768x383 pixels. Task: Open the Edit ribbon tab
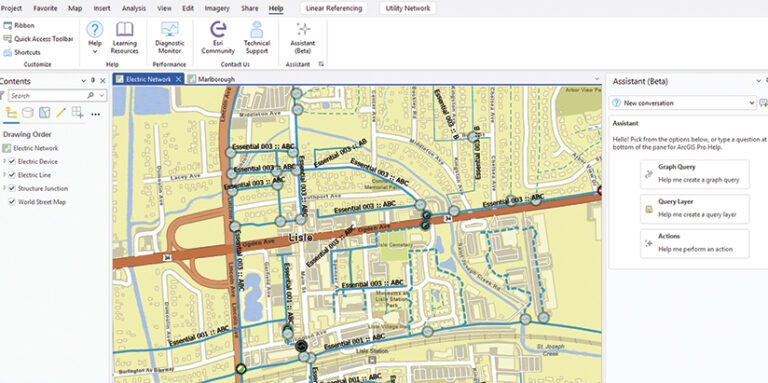tap(188, 8)
